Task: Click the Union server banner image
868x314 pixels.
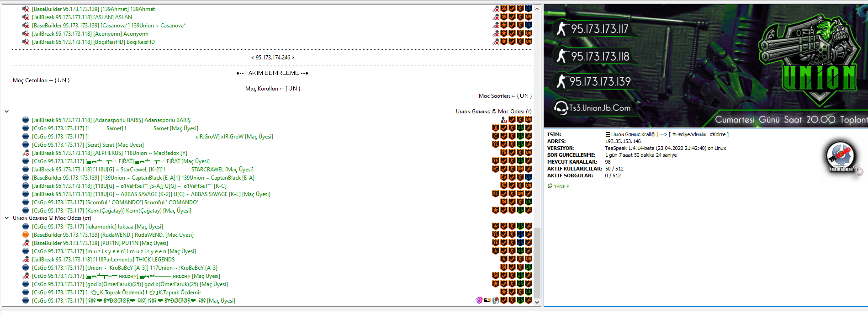Action: [706, 66]
